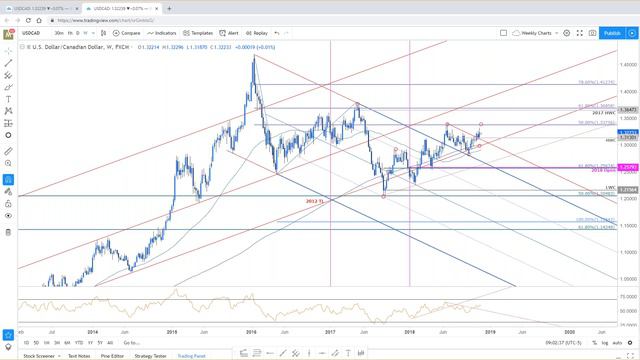Select the 30m timeframe
The image size is (640, 360).
(x=59, y=33)
